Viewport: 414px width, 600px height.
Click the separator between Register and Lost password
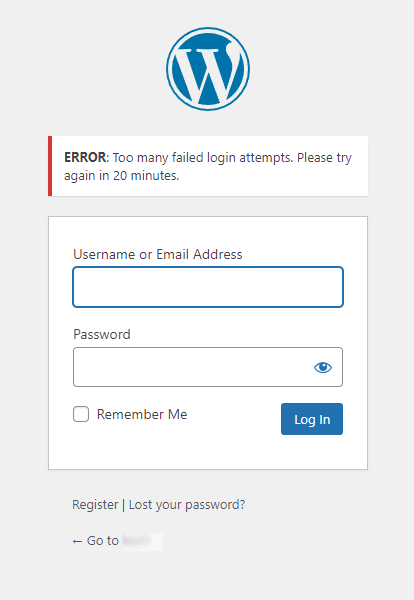(123, 505)
